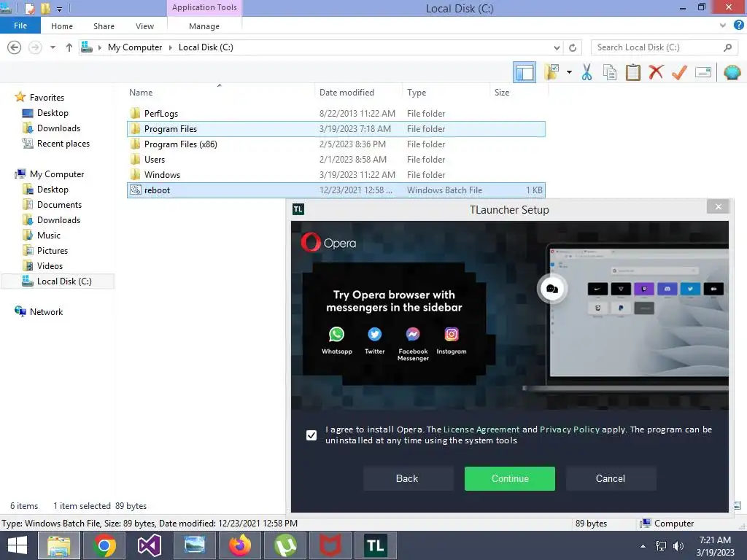Click Cancel in TLauncher Setup
Image resolution: width=747 pixels, height=560 pixels.
click(611, 478)
